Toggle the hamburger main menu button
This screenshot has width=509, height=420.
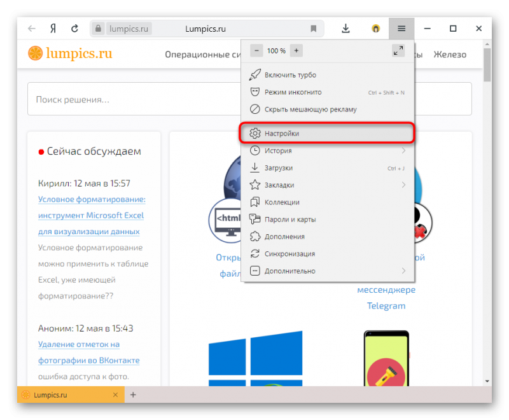point(401,29)
